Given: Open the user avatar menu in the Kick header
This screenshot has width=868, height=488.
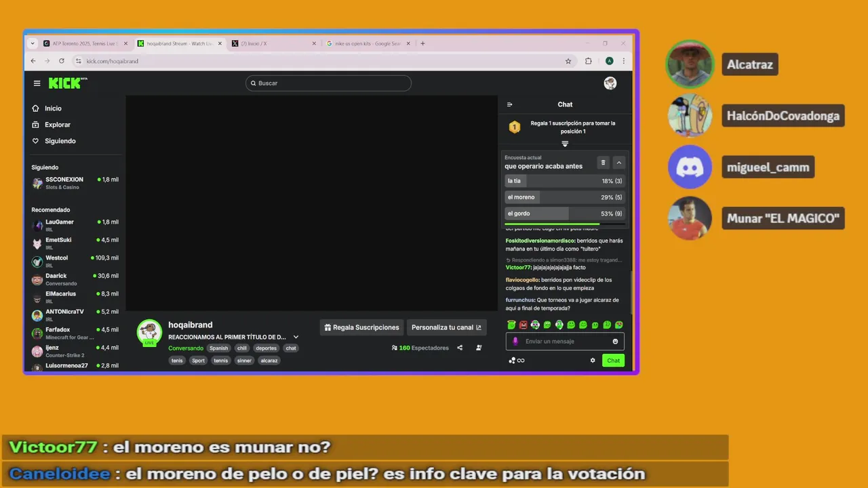Looking at the screenshot, I should (610, 83).
